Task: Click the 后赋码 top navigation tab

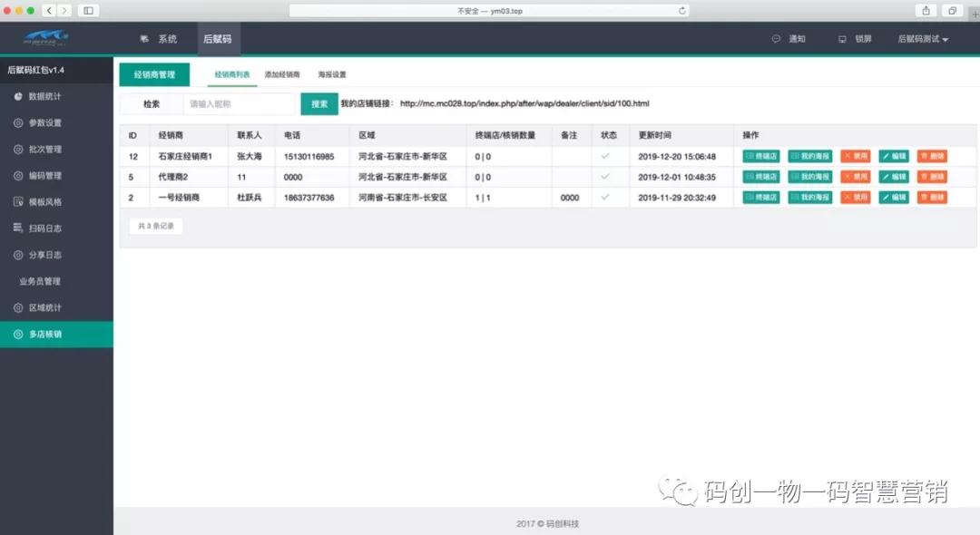Action: point(218,39)
